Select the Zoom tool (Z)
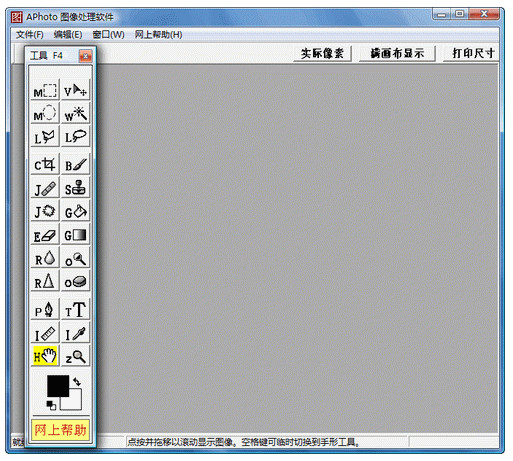 tap(75, 356)
